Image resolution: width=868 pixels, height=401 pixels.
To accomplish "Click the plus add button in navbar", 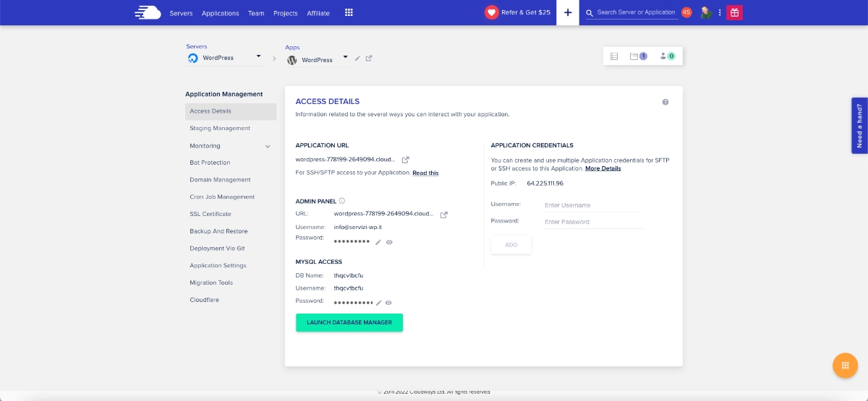I will pyautogui.click(x=567, y=13).
